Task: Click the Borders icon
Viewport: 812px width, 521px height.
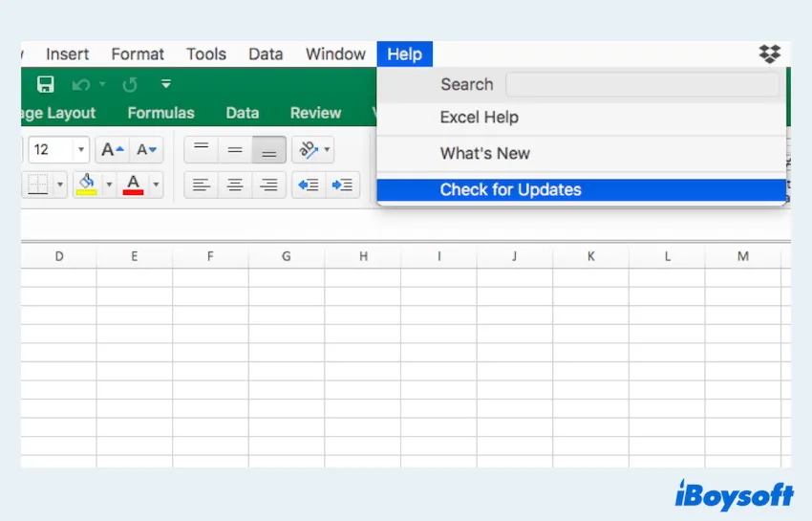Action: [38, 185]
